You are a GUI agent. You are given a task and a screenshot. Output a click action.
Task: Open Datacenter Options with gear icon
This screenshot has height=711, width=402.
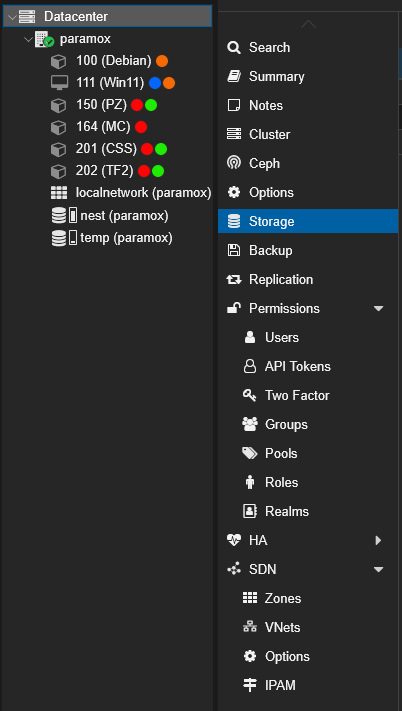coord(308,193)
